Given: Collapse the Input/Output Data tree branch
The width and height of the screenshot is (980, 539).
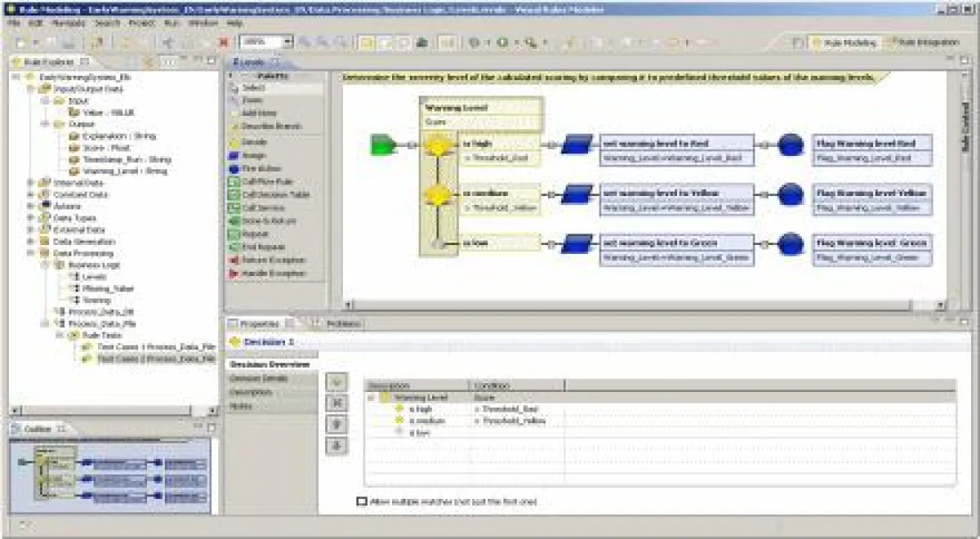Looking at the screenshot, I should click(29, 87).
